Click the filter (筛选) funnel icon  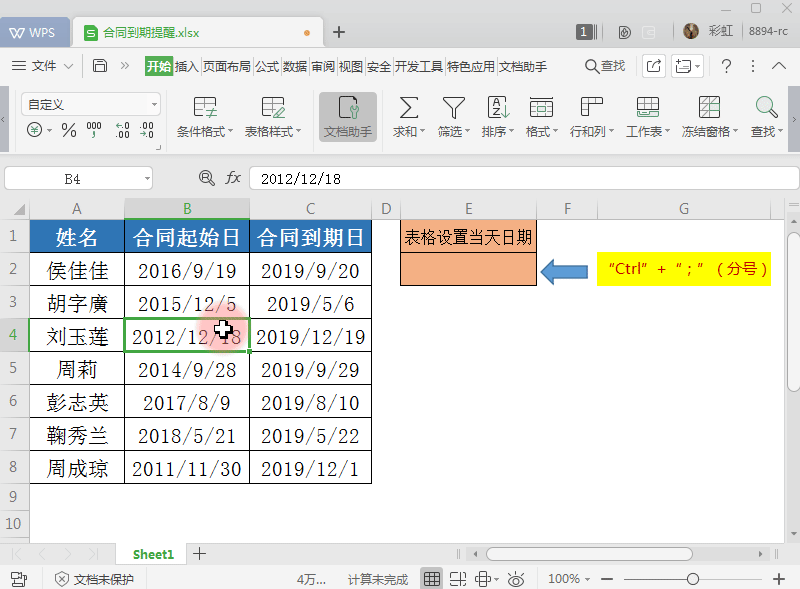pyautogui.click(x=454, y=108)
